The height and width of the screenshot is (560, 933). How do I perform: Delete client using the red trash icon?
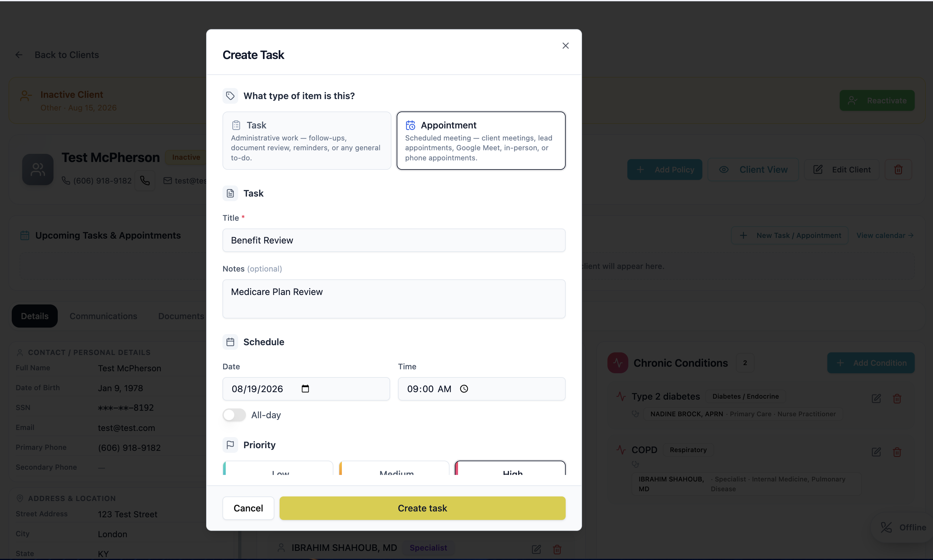click(x=898, y=169)
